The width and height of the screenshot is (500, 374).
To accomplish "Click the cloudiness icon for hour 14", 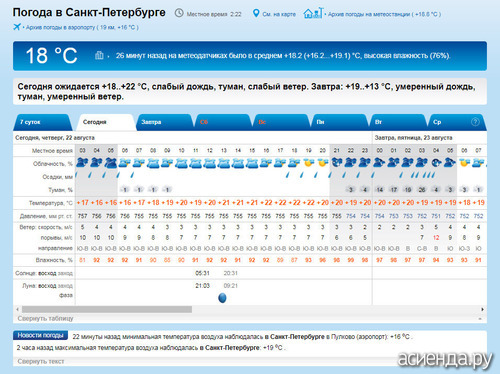I will click(238, 163).
